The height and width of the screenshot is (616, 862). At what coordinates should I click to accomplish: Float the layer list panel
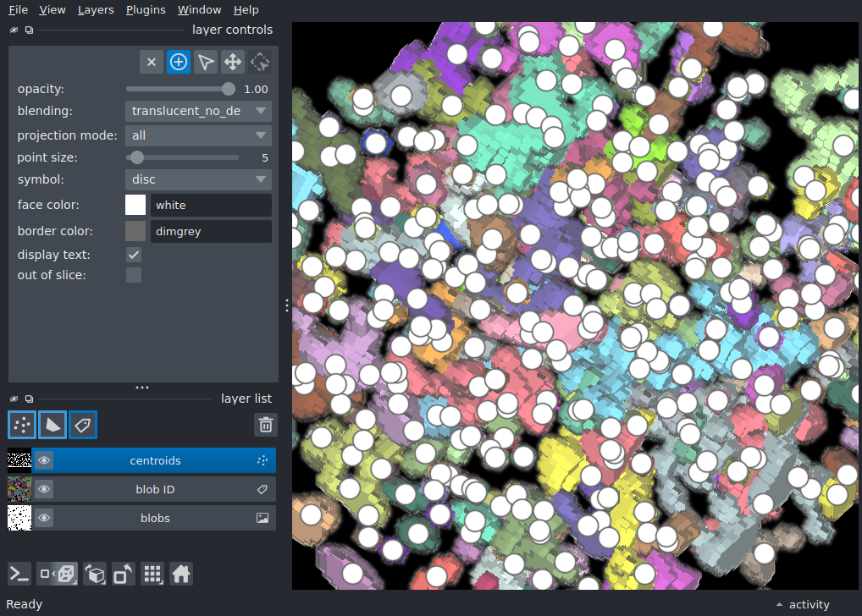click(29, 399)
